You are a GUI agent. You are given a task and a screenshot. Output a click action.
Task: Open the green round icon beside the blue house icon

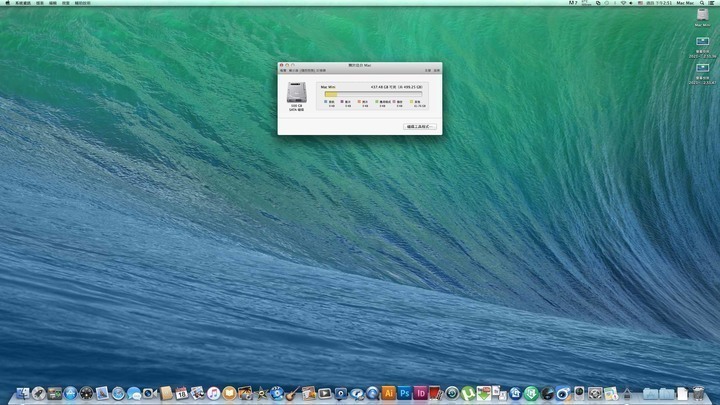tap(531, 394)
